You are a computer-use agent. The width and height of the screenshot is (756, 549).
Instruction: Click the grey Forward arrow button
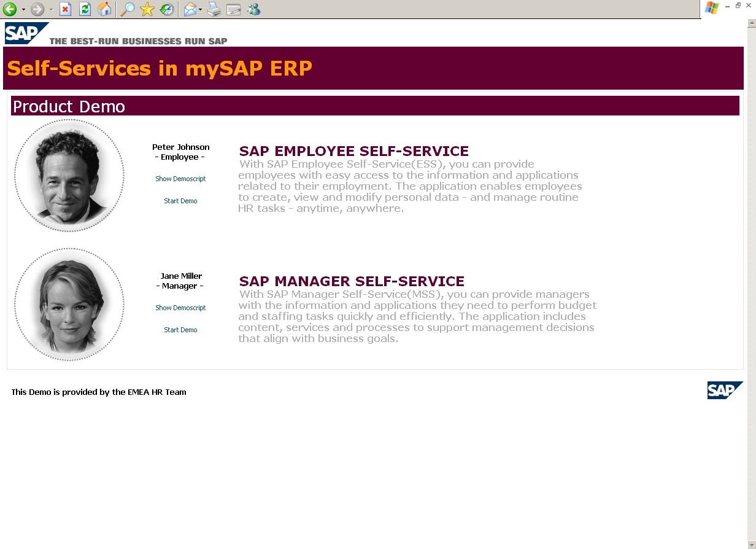click(37, 9)
